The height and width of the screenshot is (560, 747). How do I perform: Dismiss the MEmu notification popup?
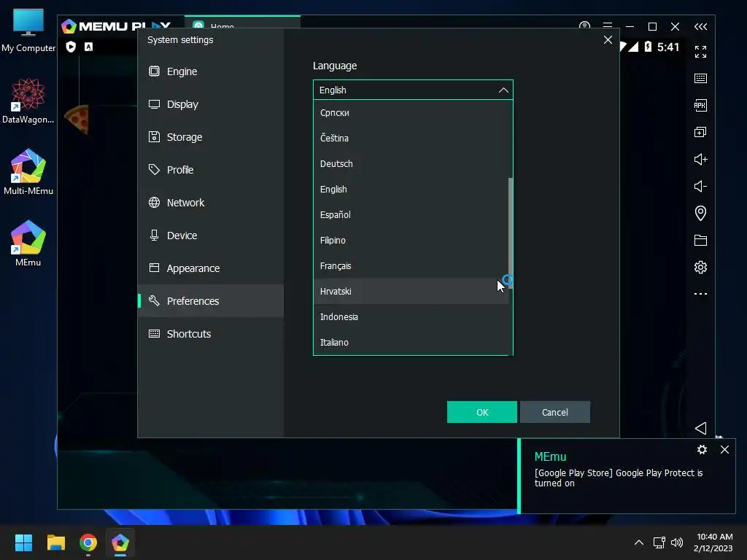(x=724, y=449)
